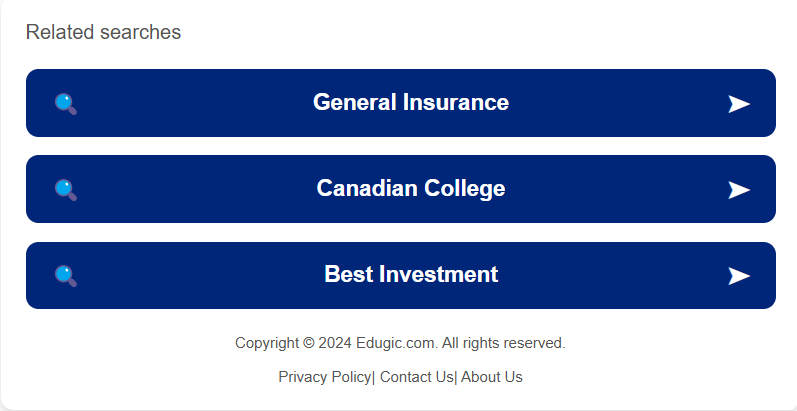Viewport: 797px width, 411px height.
Task: Open the Canadian College related search
Action: pos(401,189)
